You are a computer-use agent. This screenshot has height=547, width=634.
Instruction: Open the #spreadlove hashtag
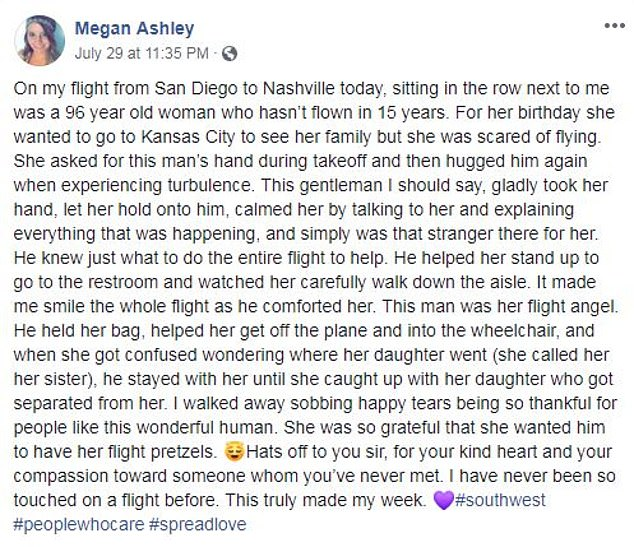(x=194, y=525)
